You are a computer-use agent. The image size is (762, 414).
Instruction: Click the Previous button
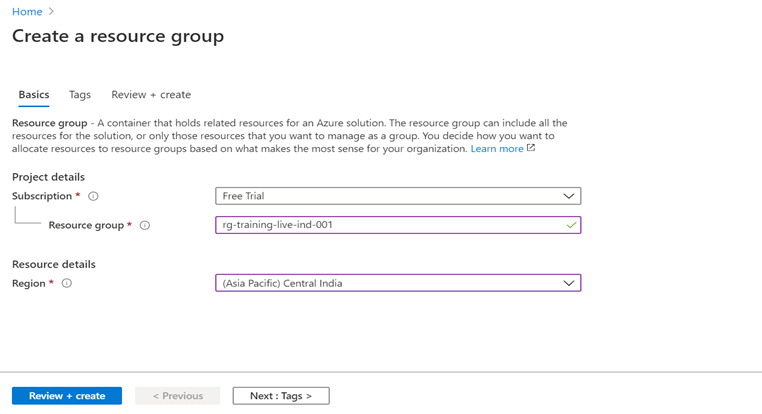pyautogui.click(x=177, y=396)
